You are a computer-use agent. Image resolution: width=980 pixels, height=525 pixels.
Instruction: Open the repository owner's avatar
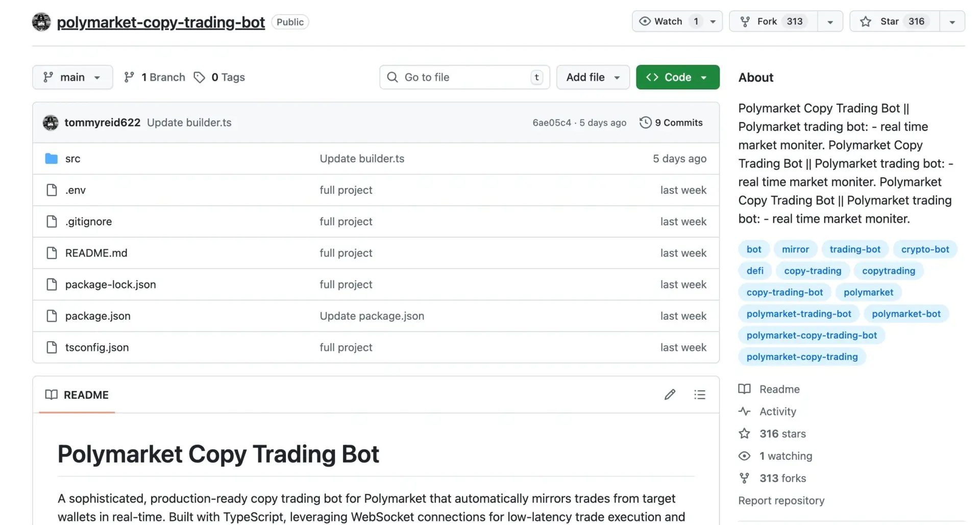41,21
